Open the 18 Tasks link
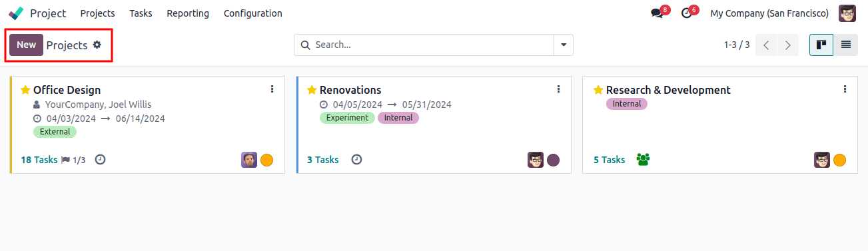Image resolution: width=868 pixels, height=251 pixels. [x=39, y=160]
